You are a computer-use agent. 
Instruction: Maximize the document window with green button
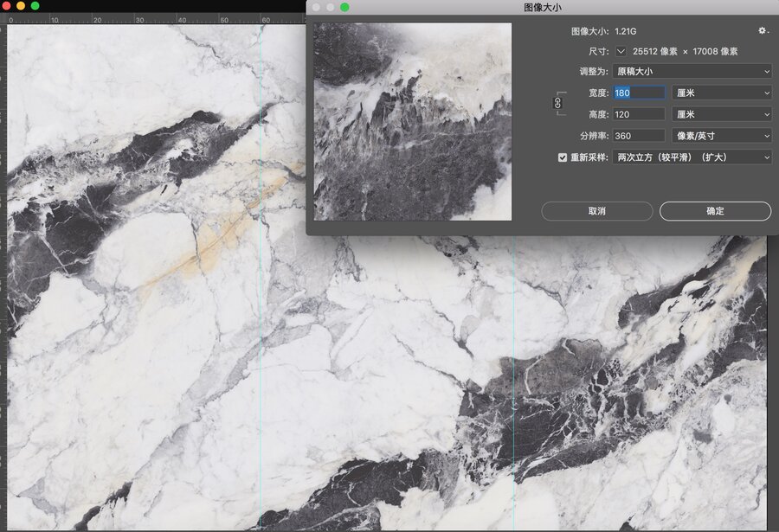[x=35, y=6]
